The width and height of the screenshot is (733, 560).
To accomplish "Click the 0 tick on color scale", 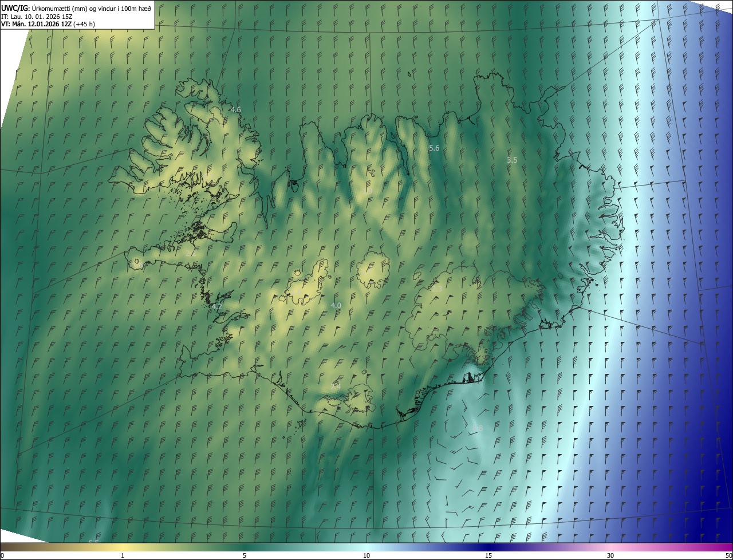I will 2,555.
